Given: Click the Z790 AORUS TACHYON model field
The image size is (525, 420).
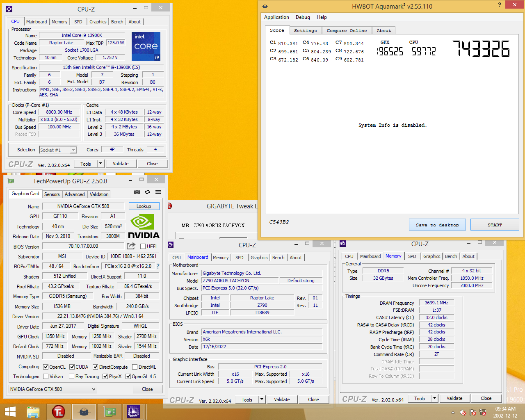Looking at the screenshot, I should click(x=240, y=281).
